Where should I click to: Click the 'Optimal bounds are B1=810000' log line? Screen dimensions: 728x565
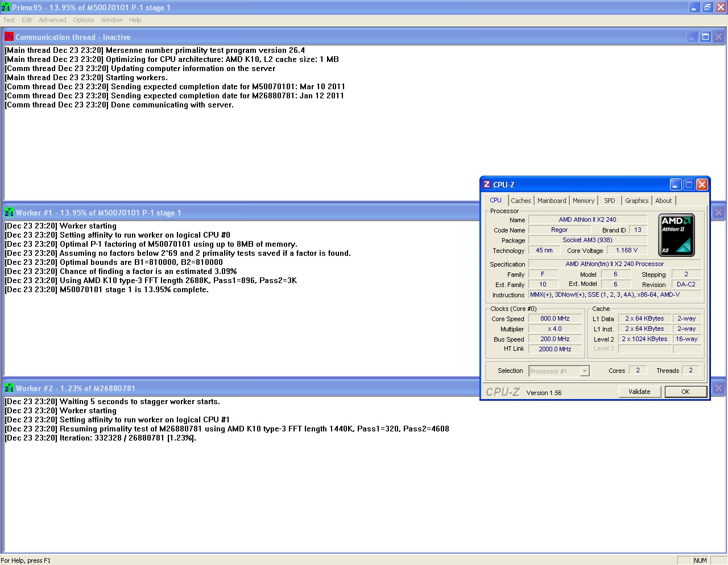pos(114,263)
